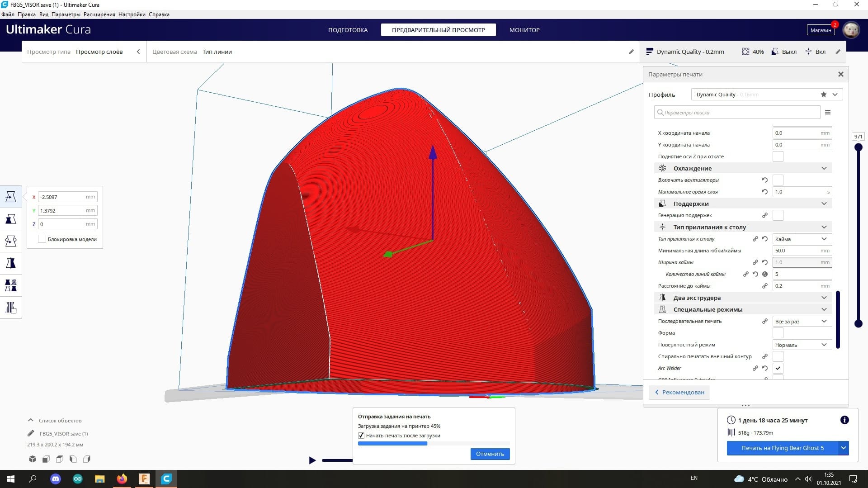Collapse the 'Поддержки' section
868x488 pixels.
coord(743,204)
